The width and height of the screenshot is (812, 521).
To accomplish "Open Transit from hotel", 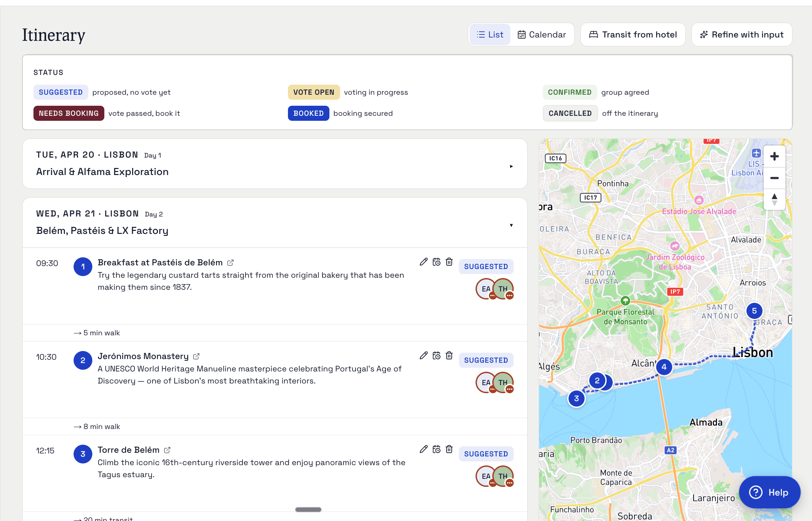I will coord(633,34).
